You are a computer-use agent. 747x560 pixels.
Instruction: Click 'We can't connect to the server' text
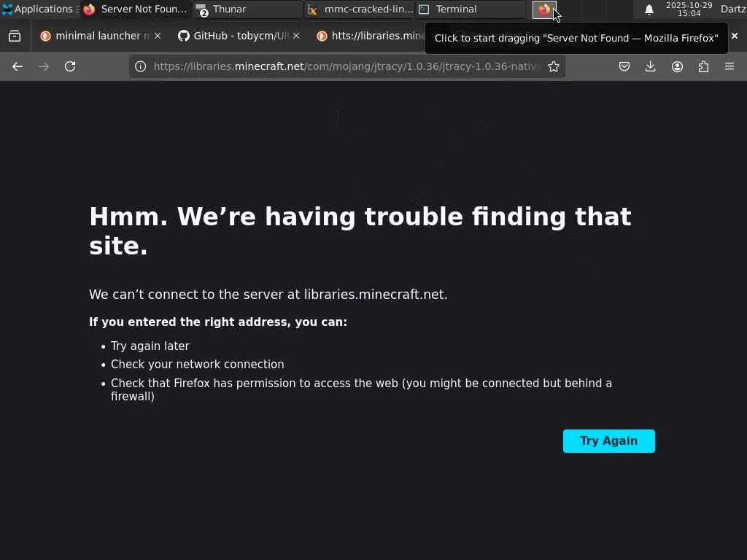[268, 295]
